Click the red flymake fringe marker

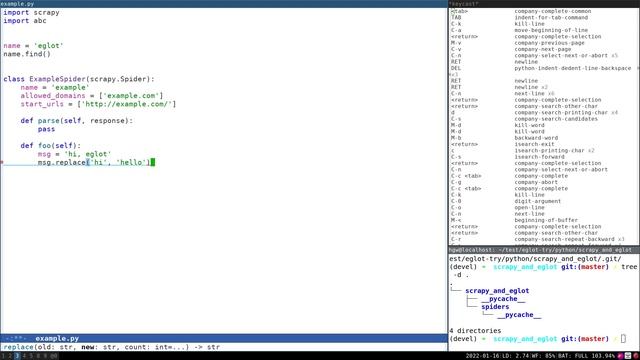pos(2,162)
